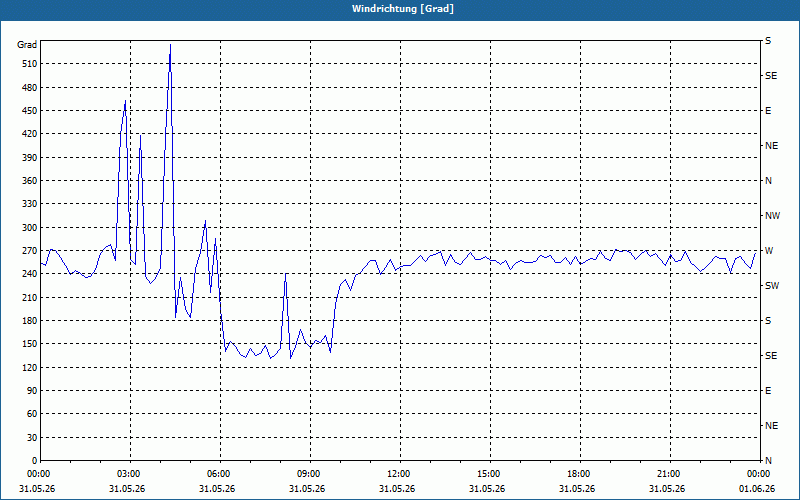
Task: Select the 150 y-axis value
Action: point(30,343)
